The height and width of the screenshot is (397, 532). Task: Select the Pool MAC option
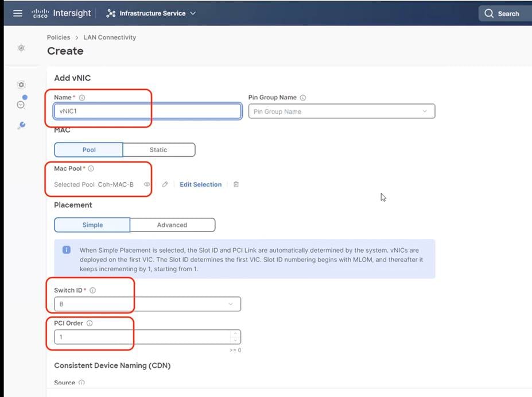pos(88,149)
